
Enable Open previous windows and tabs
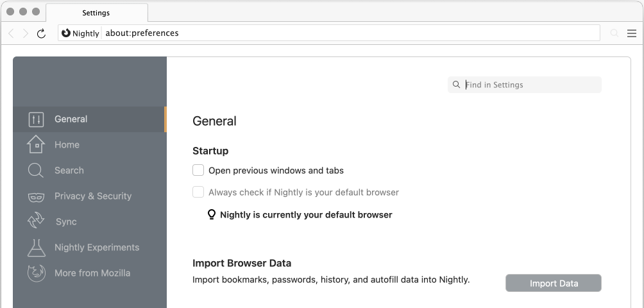click(x=198, y=170)
